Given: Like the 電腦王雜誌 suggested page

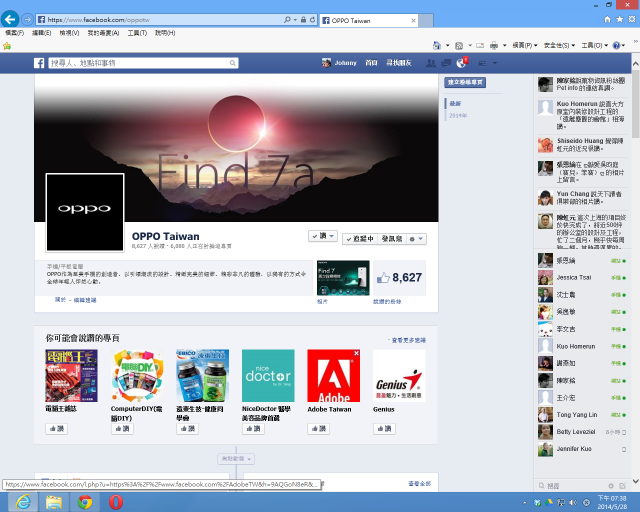Looking at the screenshot, I should pos(57,429).
